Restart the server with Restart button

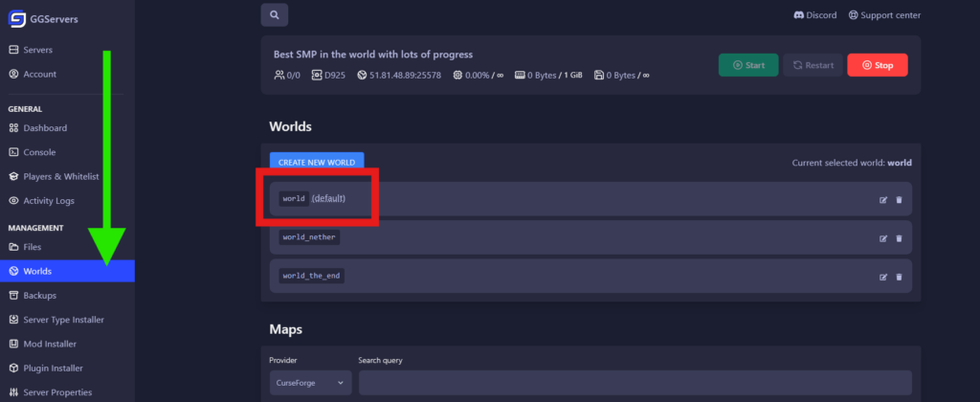click(x=812, y=65)
